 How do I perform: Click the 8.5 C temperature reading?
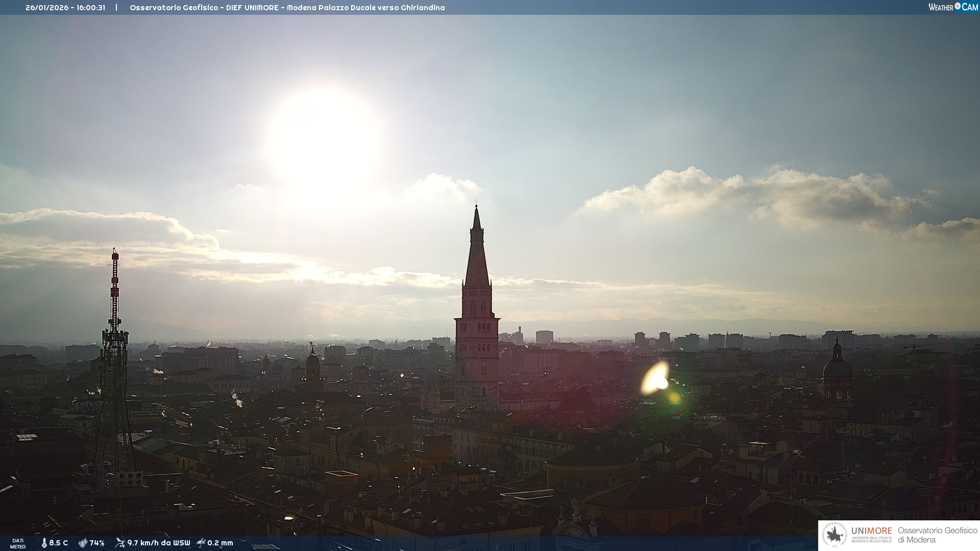pyautogui.click(x=59, y=543)
